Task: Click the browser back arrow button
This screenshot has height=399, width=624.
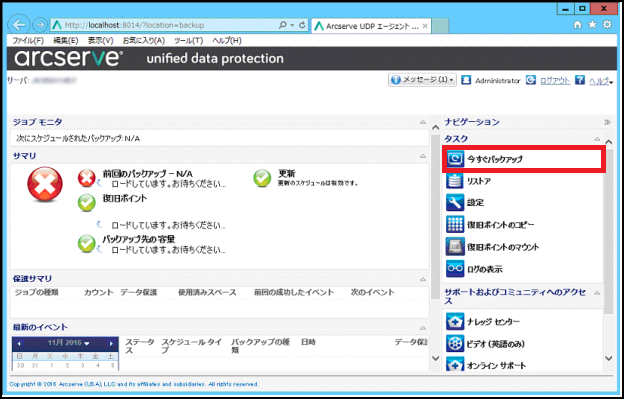Action: 19,25
